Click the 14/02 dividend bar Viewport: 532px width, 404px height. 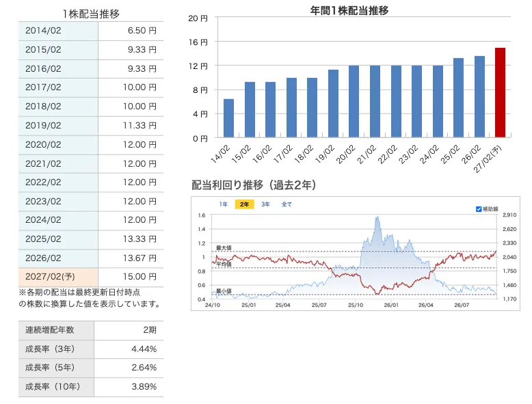coord(228,118)
